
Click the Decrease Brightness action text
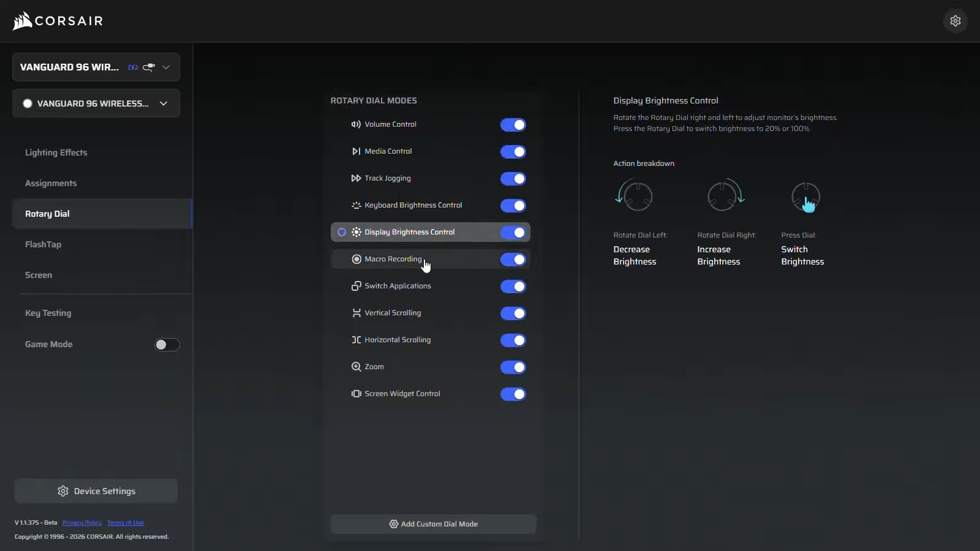tap(635, 255)
